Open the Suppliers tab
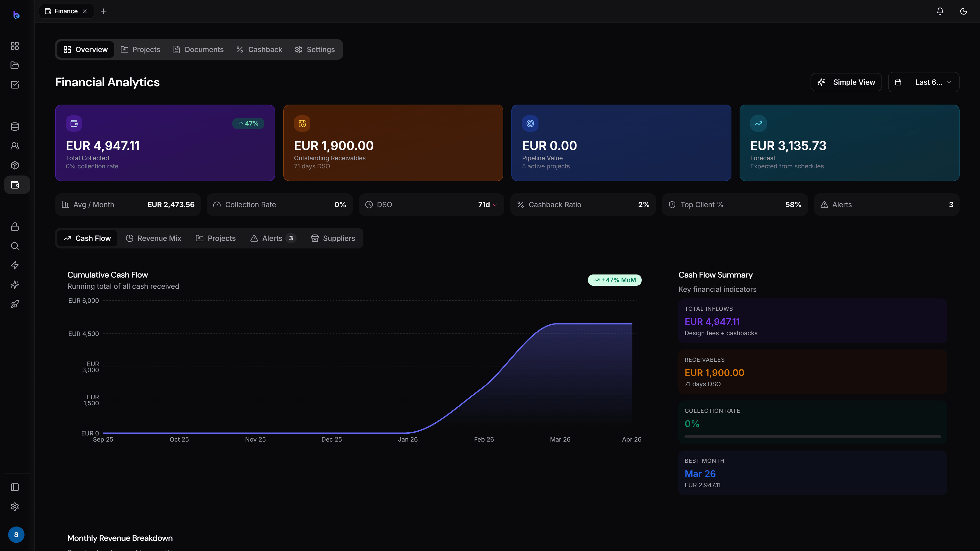This screenshot has height=551, width=980. point(333,239)
